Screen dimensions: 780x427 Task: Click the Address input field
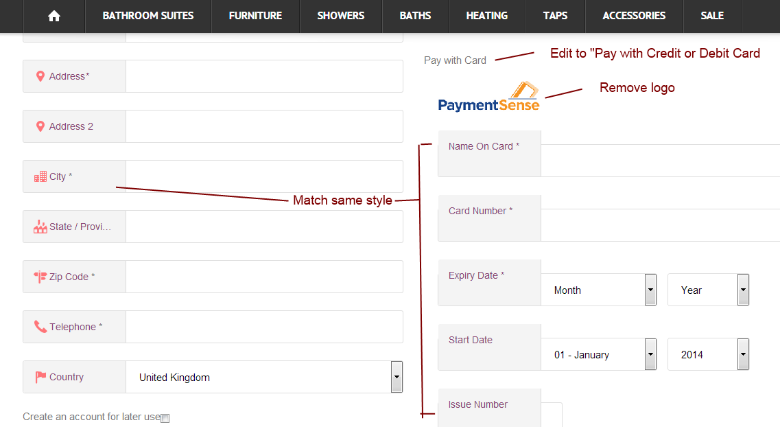[x=264, y=77]
